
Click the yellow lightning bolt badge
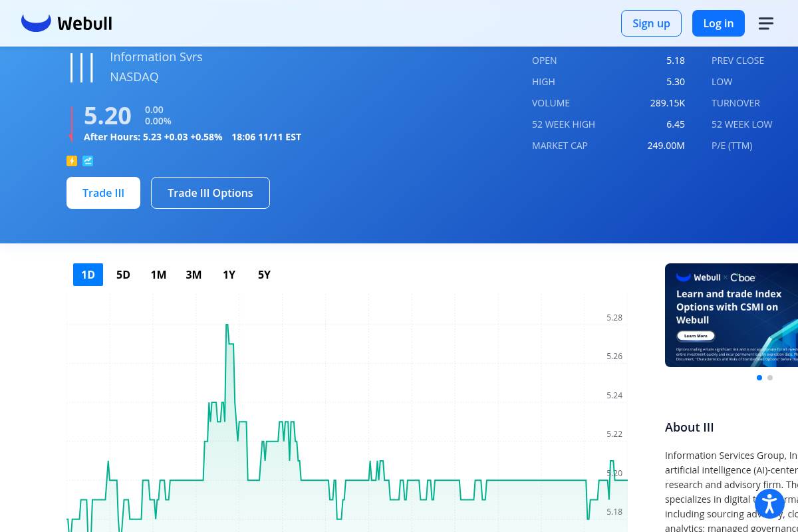coord(72,161)
